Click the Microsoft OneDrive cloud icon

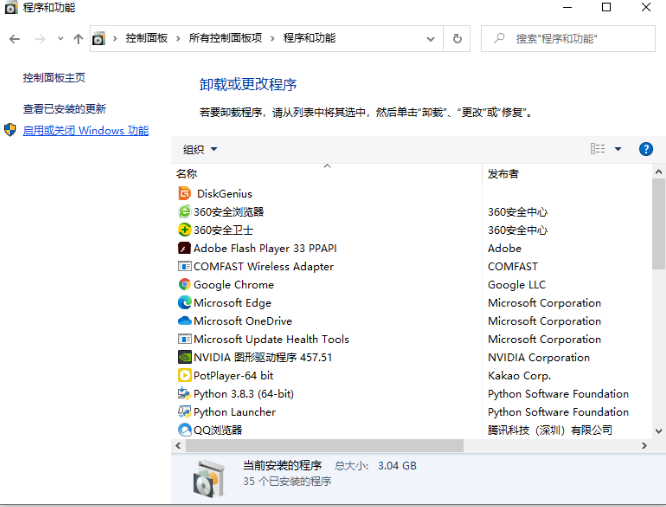(x=184, y=321)
